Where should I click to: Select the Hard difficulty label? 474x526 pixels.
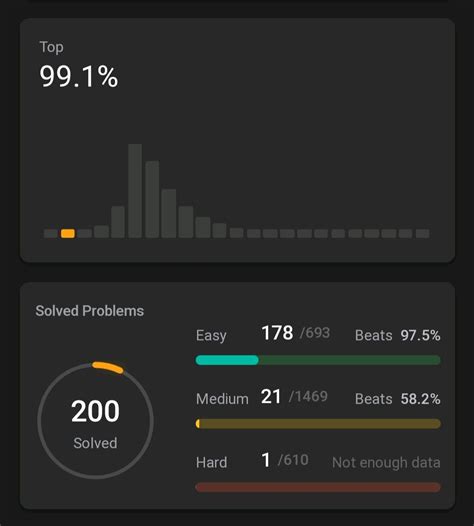pos(211,463)
